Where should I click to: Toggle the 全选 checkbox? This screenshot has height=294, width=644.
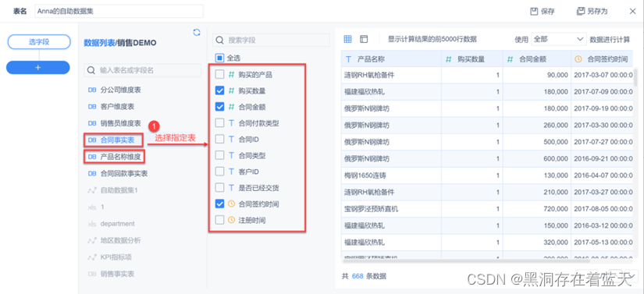[x=219, y=58]
